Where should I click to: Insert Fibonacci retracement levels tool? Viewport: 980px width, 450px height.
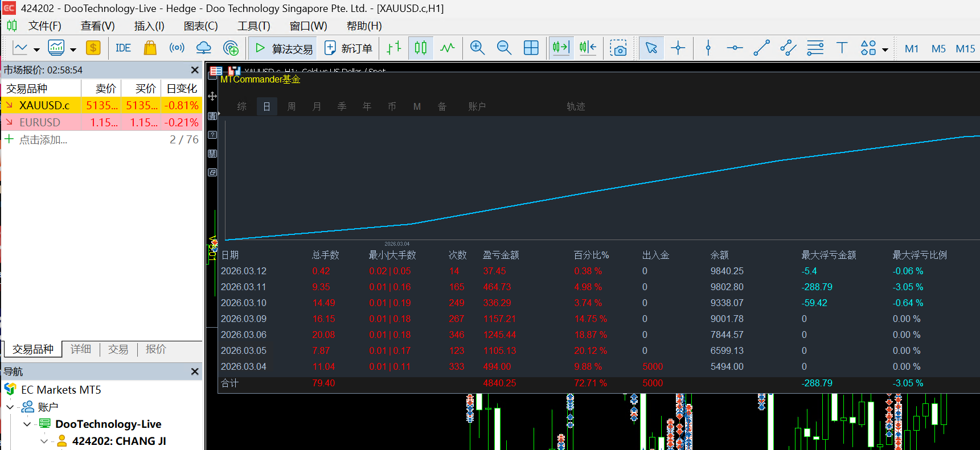click(x=815, y=48)
